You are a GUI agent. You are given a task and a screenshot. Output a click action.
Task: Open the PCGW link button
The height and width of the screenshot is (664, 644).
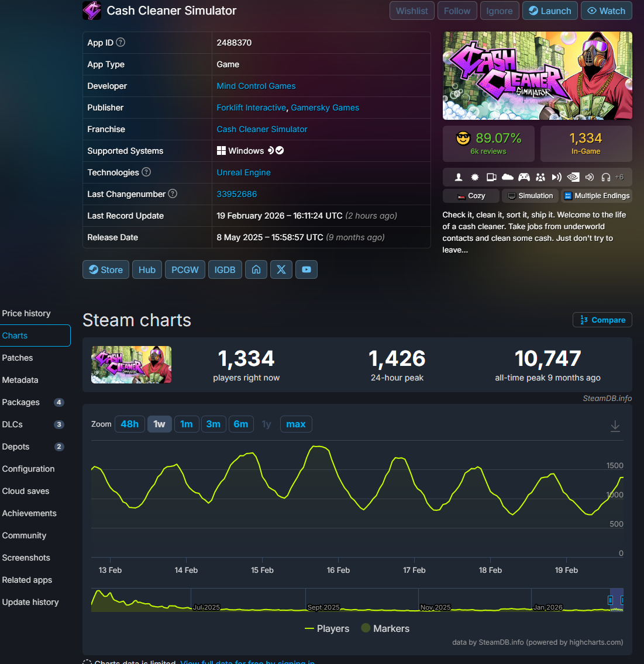(x=185, y=269)
